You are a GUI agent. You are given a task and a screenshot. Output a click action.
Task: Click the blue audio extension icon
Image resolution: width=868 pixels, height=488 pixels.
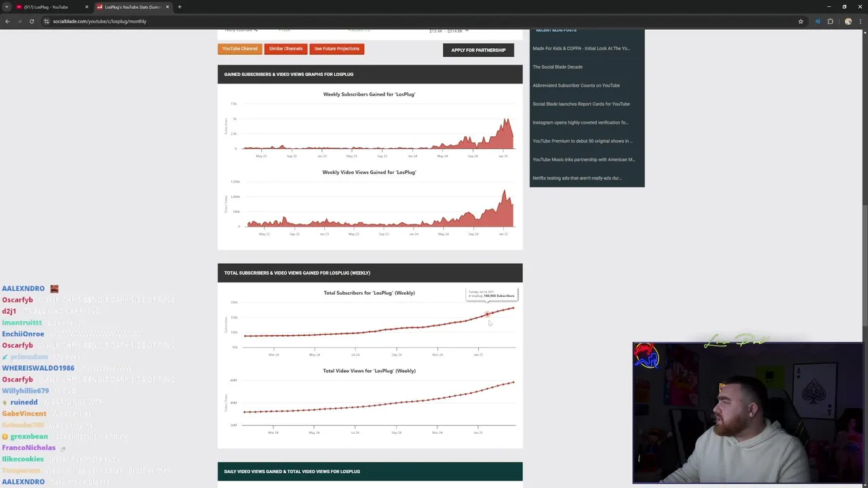(818, 21)
